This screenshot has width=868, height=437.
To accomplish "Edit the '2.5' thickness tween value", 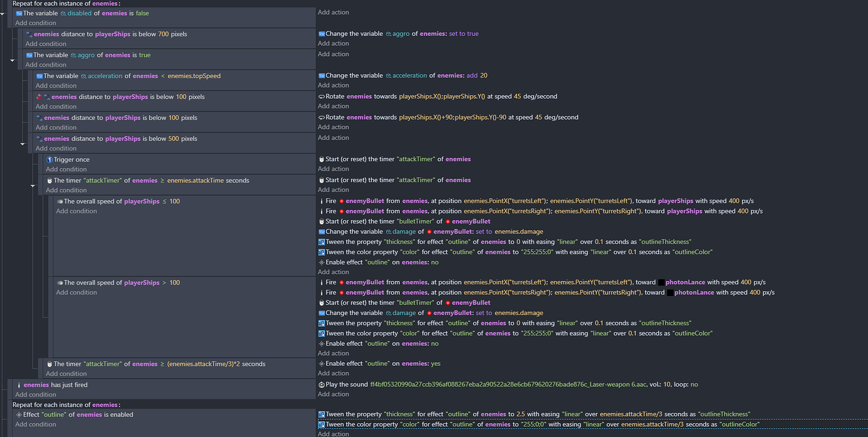I will click(520, 414).
